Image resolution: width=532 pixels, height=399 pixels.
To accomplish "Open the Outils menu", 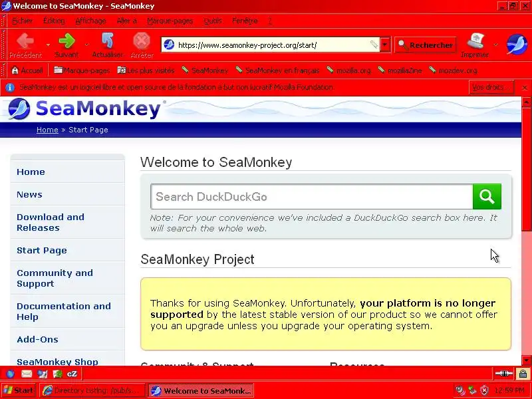I will coord(213,21).
